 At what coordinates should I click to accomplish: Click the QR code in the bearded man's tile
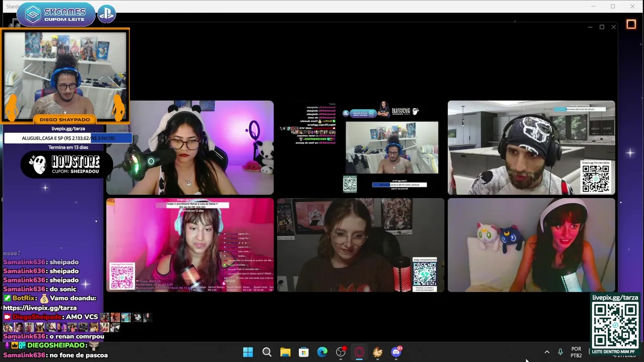(x=596, y=178)
